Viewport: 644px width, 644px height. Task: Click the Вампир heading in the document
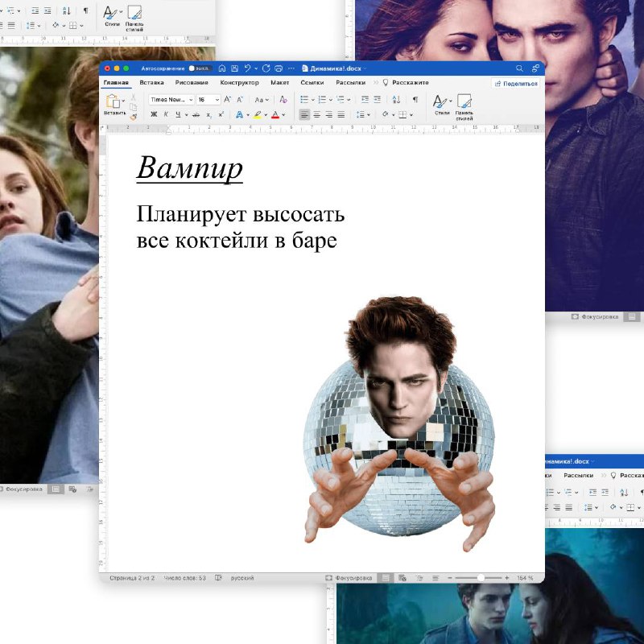pos(190,168)
